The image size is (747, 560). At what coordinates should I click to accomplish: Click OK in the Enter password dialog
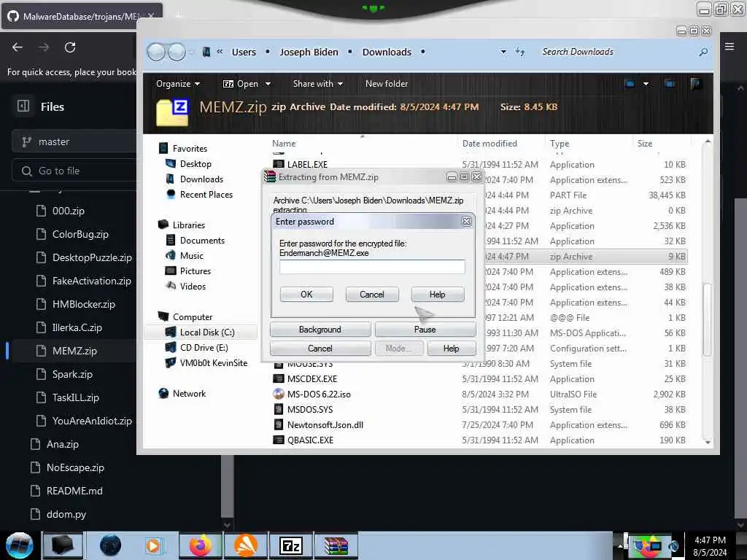click(306, 295)
